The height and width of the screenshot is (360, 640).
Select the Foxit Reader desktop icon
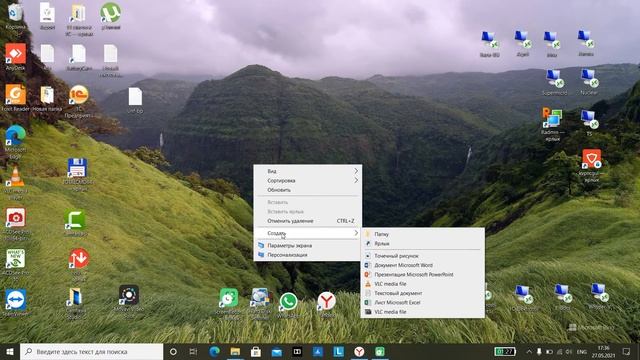(x=16, y=95)
